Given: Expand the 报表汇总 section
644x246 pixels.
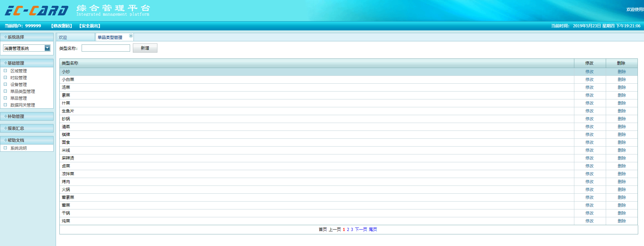Looking at the screenshot, I should pyautogui.click(x=27, y=128).
